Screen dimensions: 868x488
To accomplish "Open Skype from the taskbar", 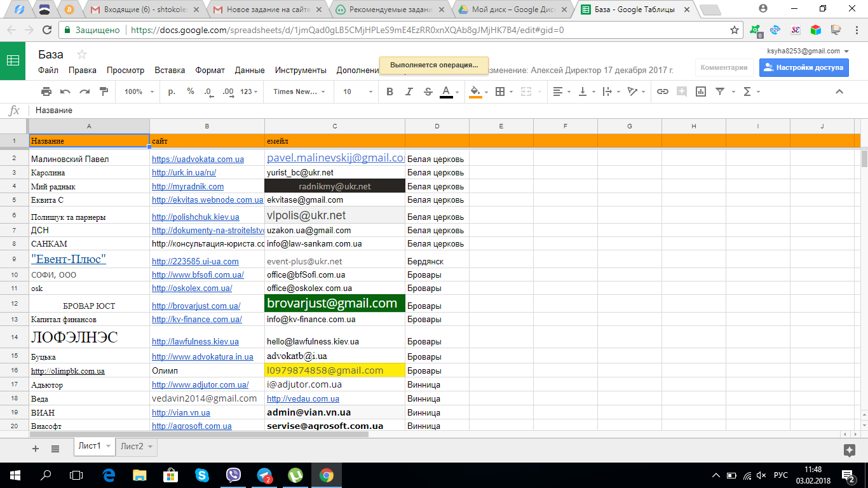I will [202, 475].
